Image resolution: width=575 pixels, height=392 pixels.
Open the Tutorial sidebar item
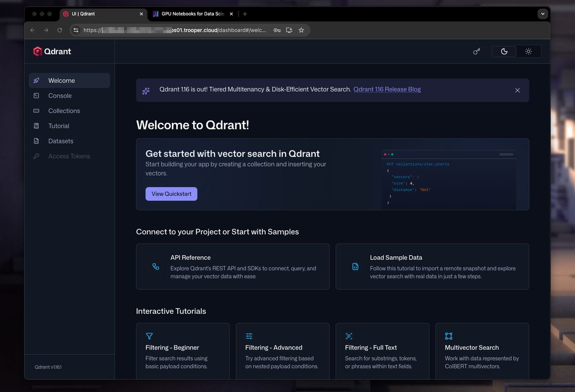tap(59, 126)
